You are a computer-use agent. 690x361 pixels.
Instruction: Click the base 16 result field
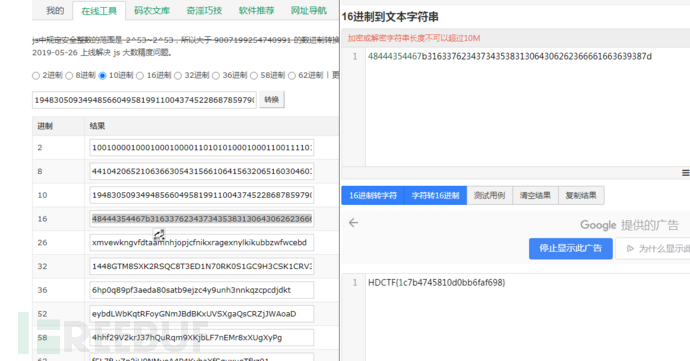pos(202,219)
